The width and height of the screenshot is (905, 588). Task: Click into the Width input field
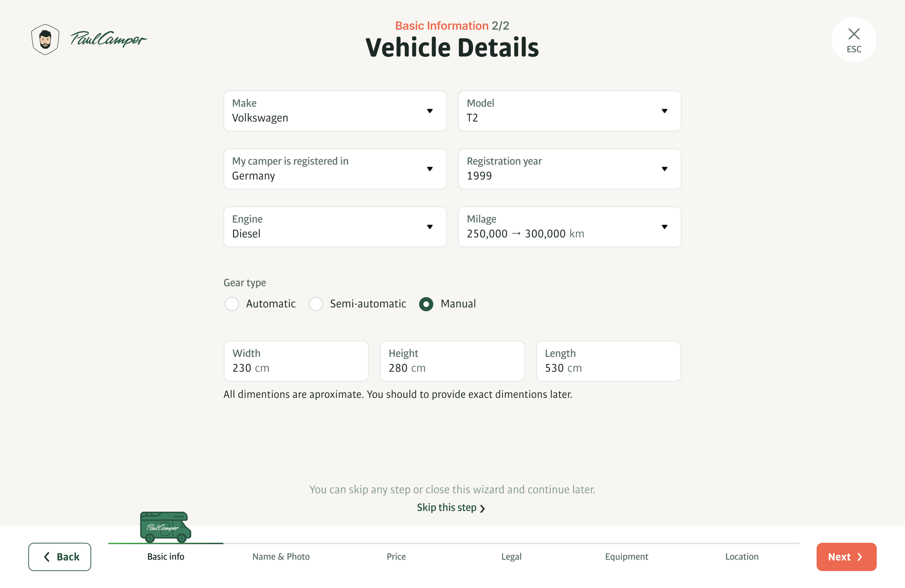[x=296, y=361]
